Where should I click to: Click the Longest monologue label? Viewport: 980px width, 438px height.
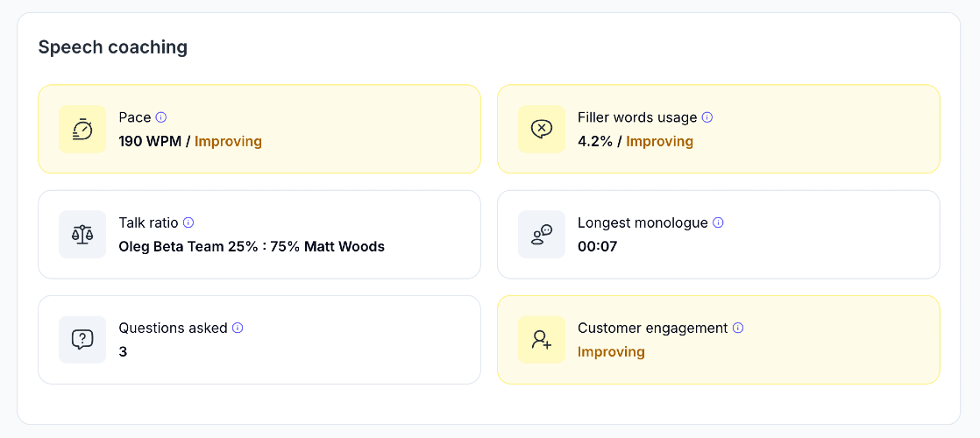pos(643,223)
